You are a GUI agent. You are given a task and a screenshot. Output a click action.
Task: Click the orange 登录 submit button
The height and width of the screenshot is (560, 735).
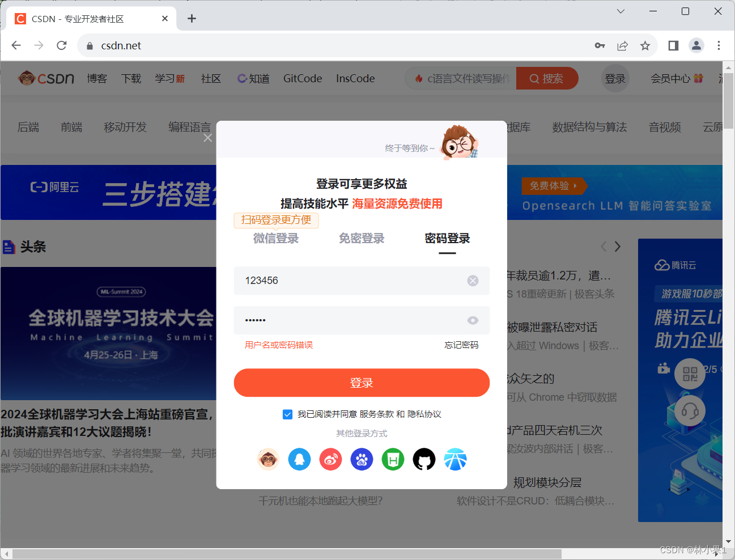[x=362, y=383]
